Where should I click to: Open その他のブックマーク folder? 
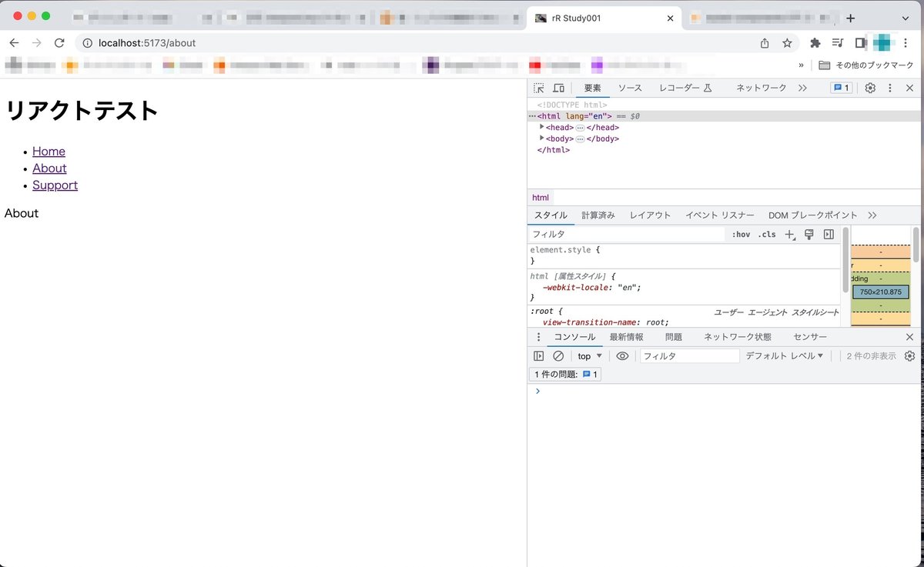pyautogui.click(x=865, y=65)
